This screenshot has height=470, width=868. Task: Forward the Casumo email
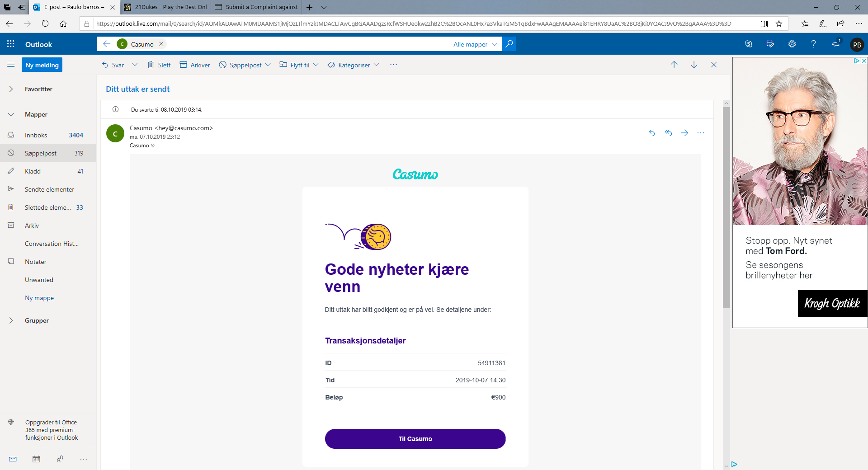click(x=684, y=133)
